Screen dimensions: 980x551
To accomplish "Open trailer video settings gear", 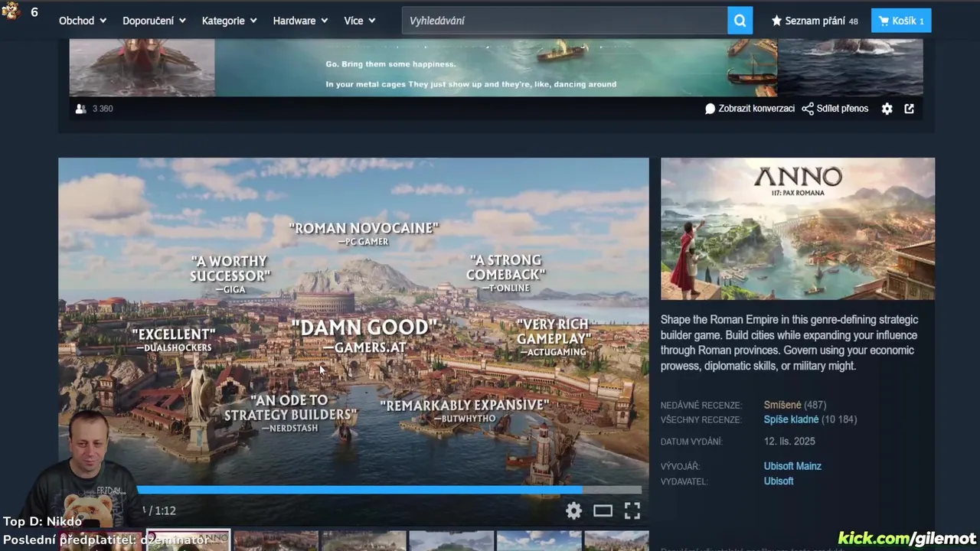I will coord(573,510).
